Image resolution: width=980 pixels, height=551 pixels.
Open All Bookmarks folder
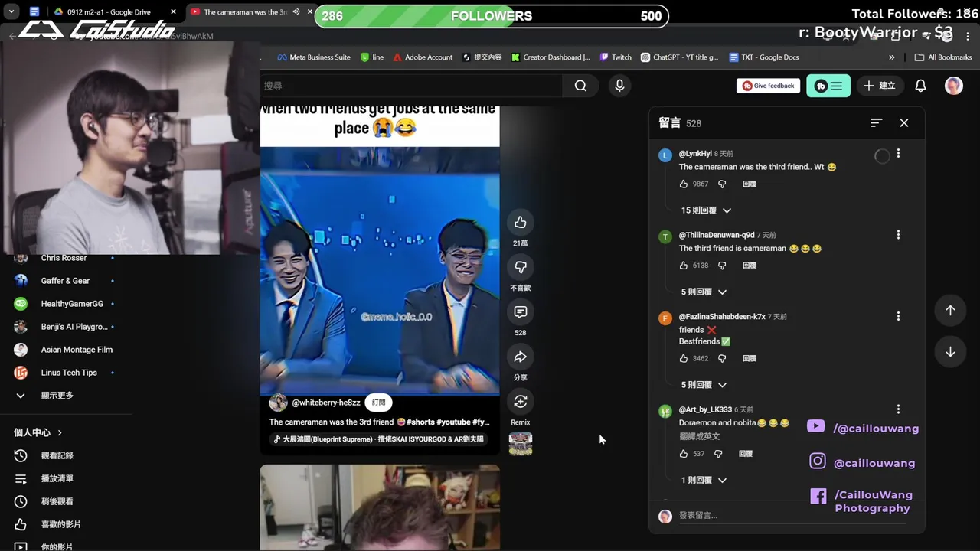(x=942, y=57)
